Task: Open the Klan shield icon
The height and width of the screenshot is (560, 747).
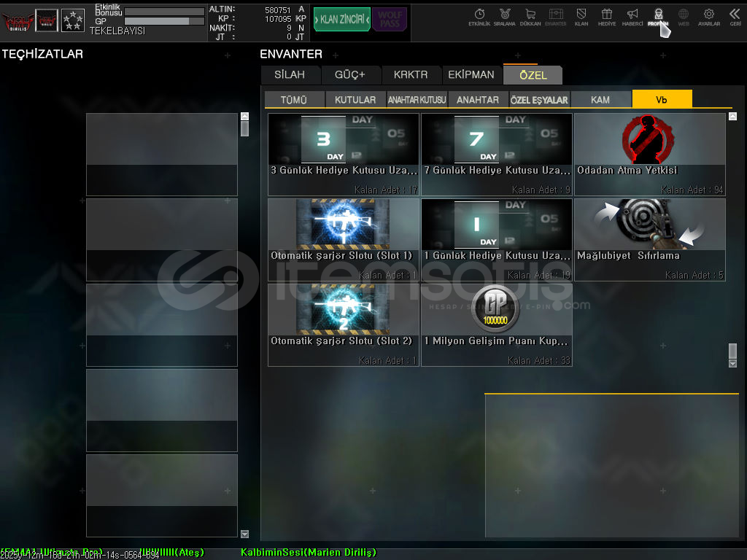Action: click(x=581, y=16)
